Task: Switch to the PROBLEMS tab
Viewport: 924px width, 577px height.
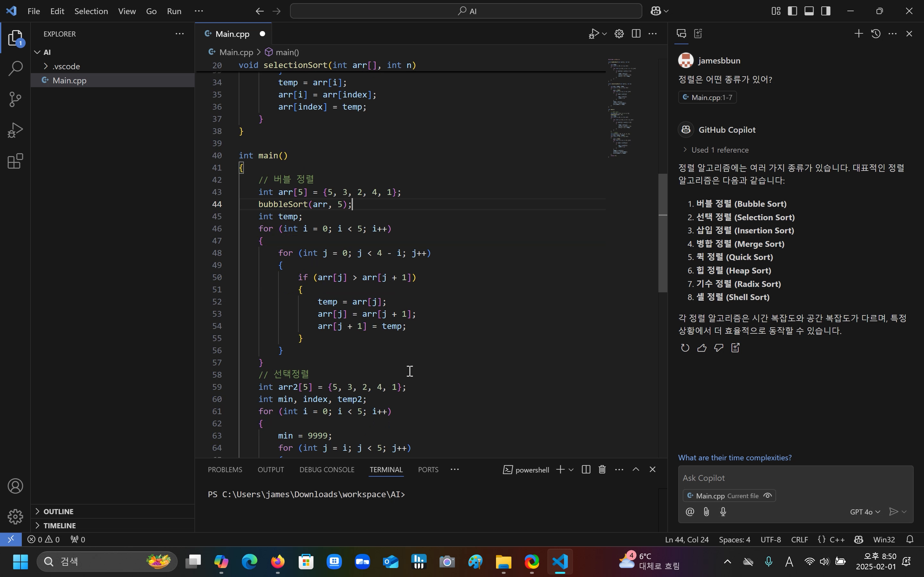Action: [225, 470]
